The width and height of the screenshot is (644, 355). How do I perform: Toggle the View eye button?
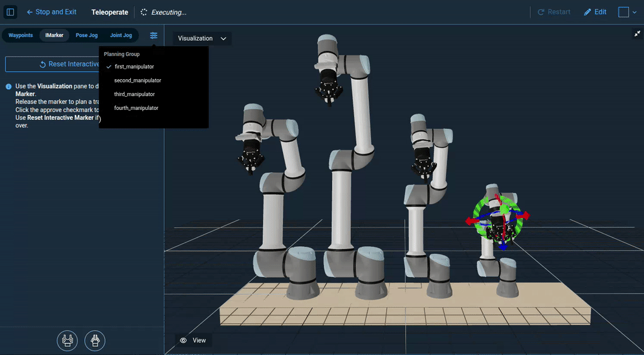(x=193, y=340)
